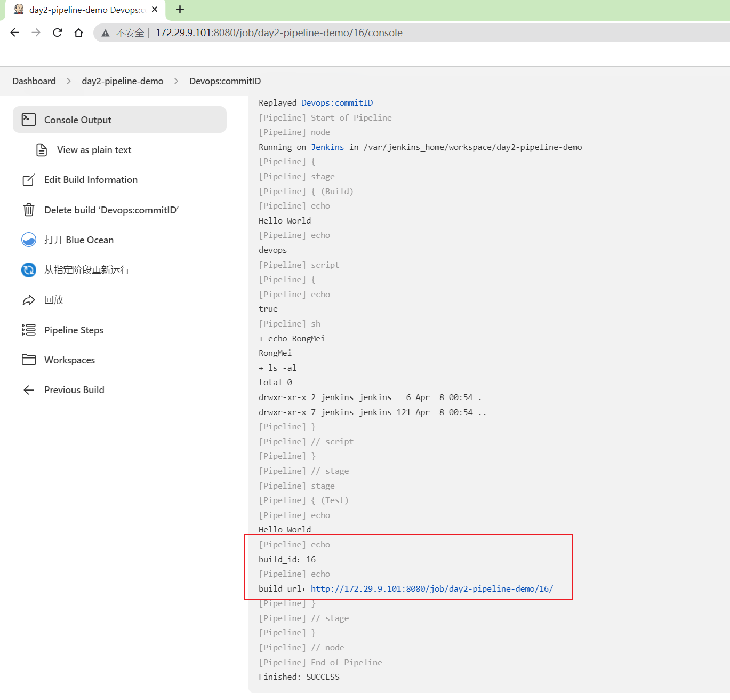
Task: Click the Previous Build left-arrow icon
Action: [x=29, y=390]
